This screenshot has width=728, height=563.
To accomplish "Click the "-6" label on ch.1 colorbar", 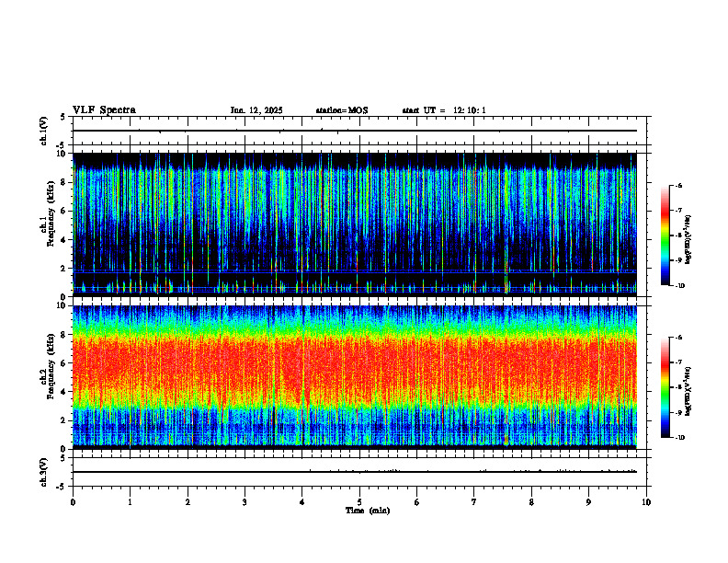I will click(x=678, y=185).
